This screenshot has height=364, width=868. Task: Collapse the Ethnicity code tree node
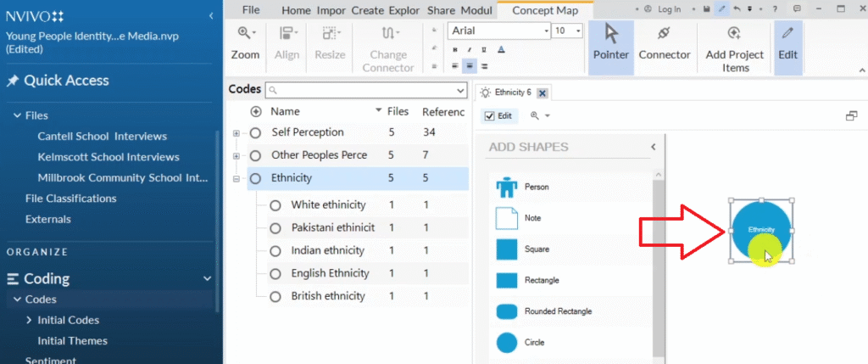(236, 178)
